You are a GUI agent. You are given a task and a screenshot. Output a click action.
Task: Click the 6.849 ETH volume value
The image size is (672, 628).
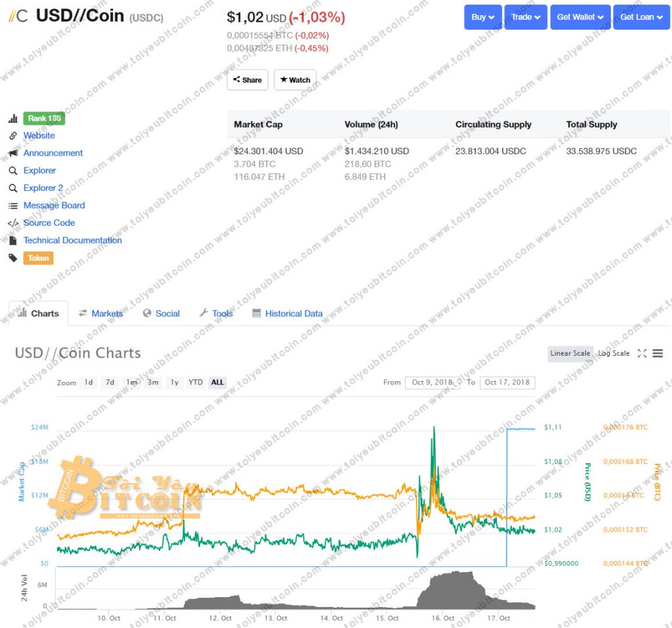(365, 177)
